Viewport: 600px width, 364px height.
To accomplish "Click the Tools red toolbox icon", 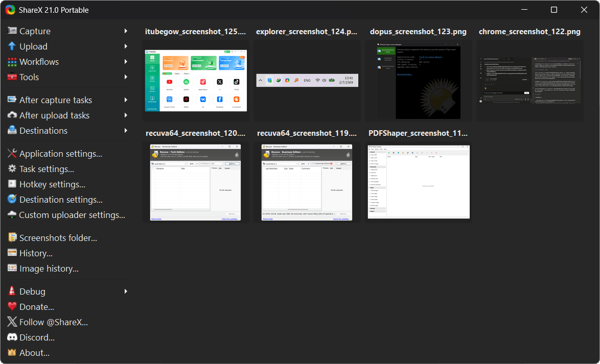I will click(12, 77).
